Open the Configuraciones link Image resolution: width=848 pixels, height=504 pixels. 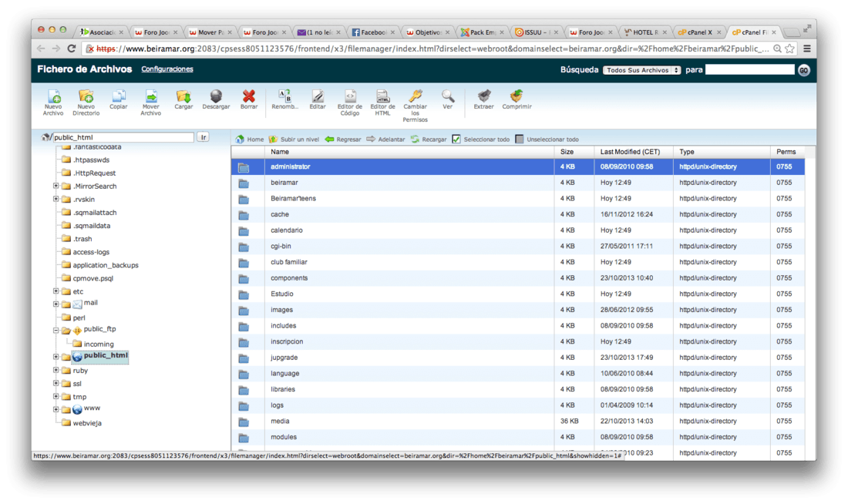(167, 69)
